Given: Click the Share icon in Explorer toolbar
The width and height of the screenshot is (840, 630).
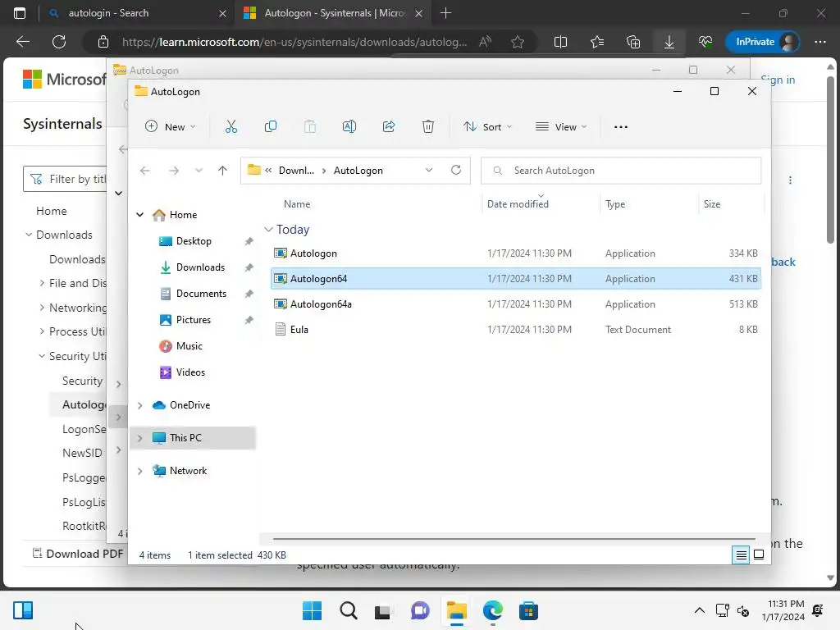Looking at the screenshot, I should 389,127.
